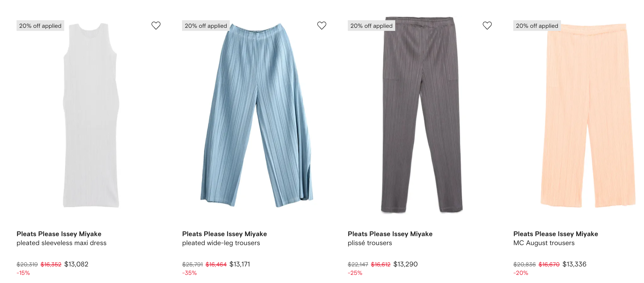Favorite the blue wide-leg trousers
This screenshot has height=283, width=644.
(x=322, y=26)
